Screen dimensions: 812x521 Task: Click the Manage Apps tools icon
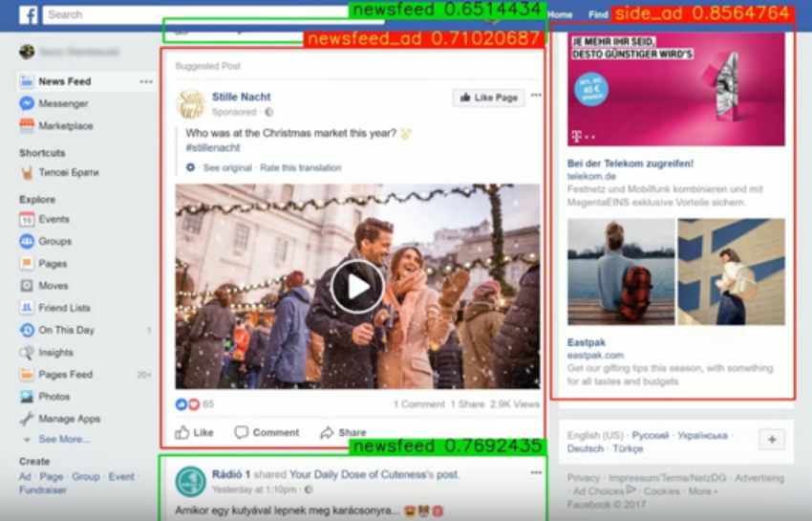[27, 419]
